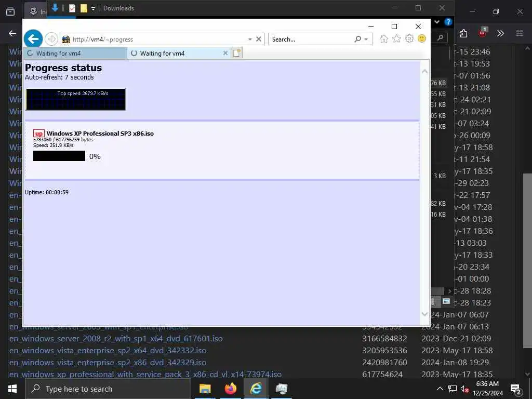Open the en_windows_vista_enterprise_sp2_x64_dvd_342332.iso link
Image resolution: width=532 pixels, height=399 pixels.
[108, 351]
